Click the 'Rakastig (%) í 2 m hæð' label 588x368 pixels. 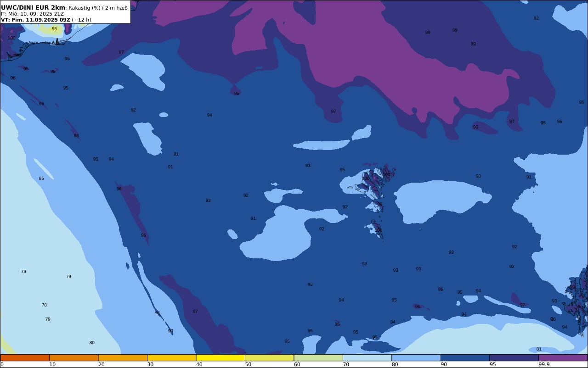pos(98,8)
